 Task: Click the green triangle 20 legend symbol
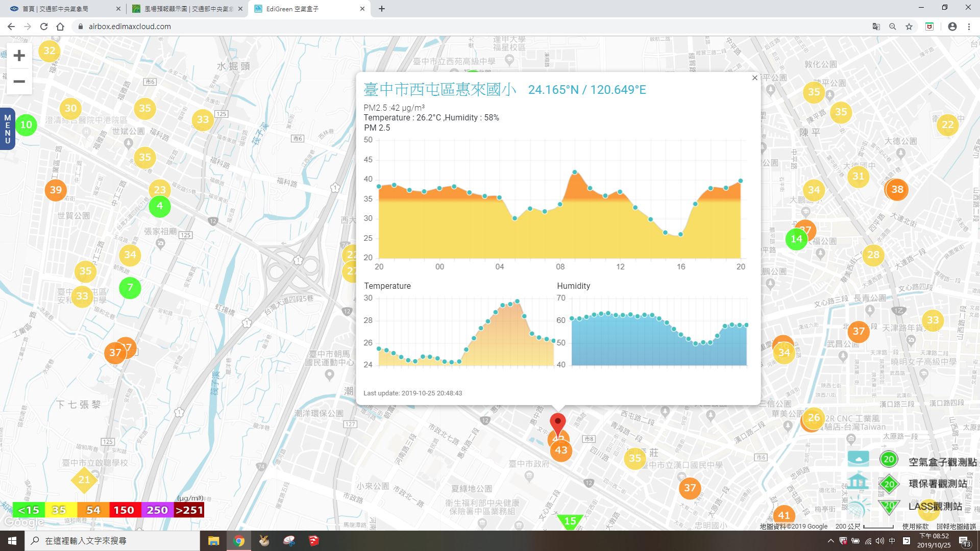[x=889, y=506]
